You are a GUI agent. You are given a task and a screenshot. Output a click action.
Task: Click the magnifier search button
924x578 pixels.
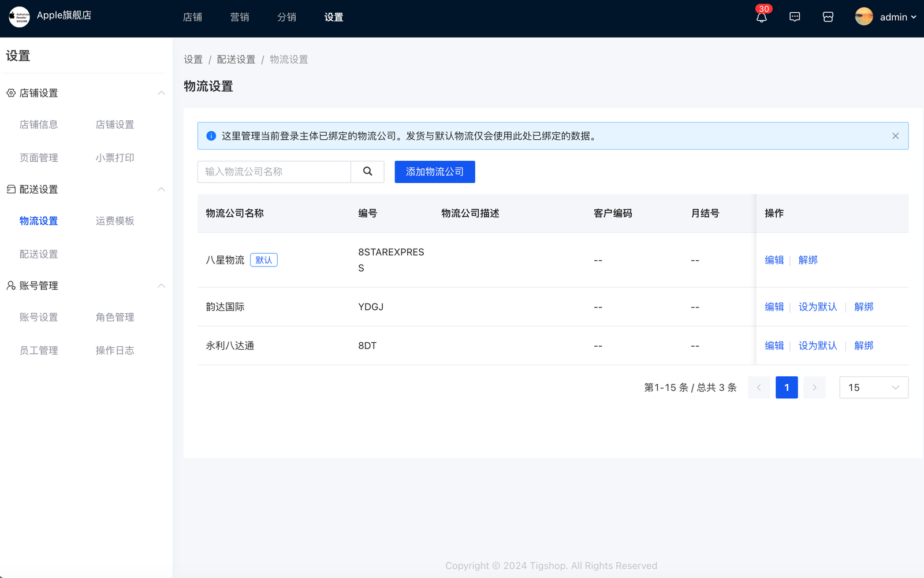(367, 172)
